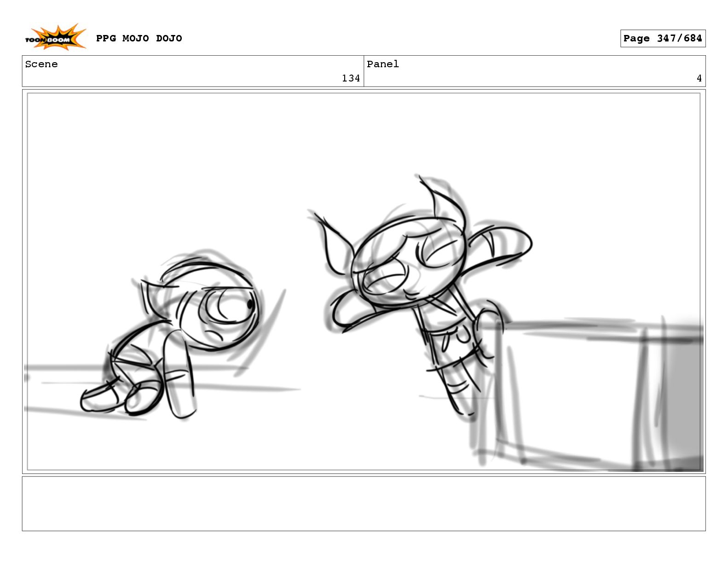
Task: Click the Toon Boom logo
Action: click(55, 38)
